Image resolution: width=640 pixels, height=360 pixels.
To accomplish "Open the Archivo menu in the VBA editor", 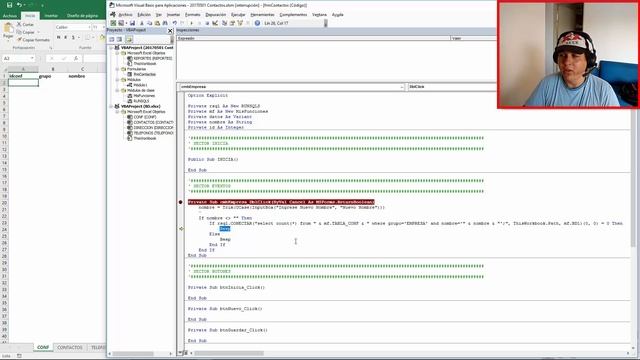I will (x=125, y=15).
